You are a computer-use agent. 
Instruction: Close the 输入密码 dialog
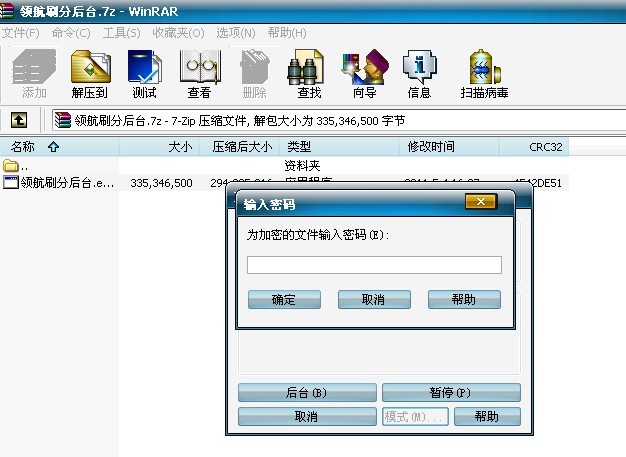coord(481,202)
